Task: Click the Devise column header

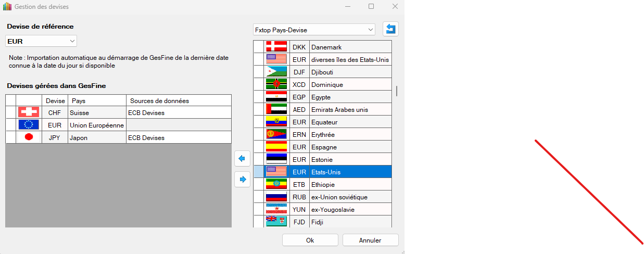Action: click(55, 100)
